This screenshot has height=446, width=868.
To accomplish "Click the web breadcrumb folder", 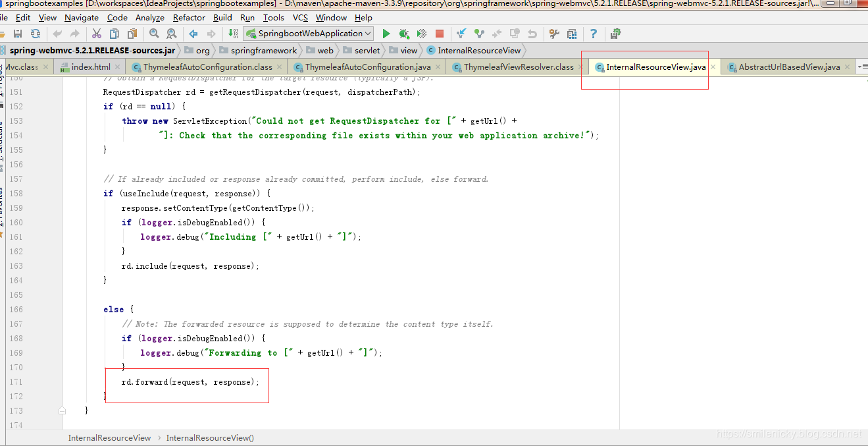I will tap(320, 50).
